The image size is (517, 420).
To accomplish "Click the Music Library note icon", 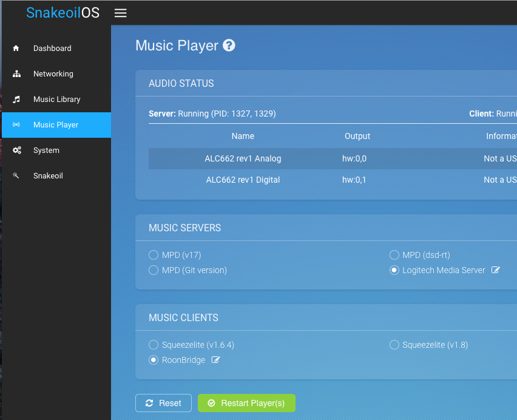I will (x=16, y=99).
